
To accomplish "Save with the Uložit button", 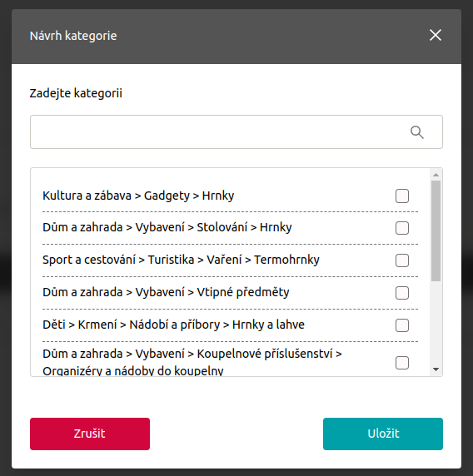I will click(x=383, y=434).
